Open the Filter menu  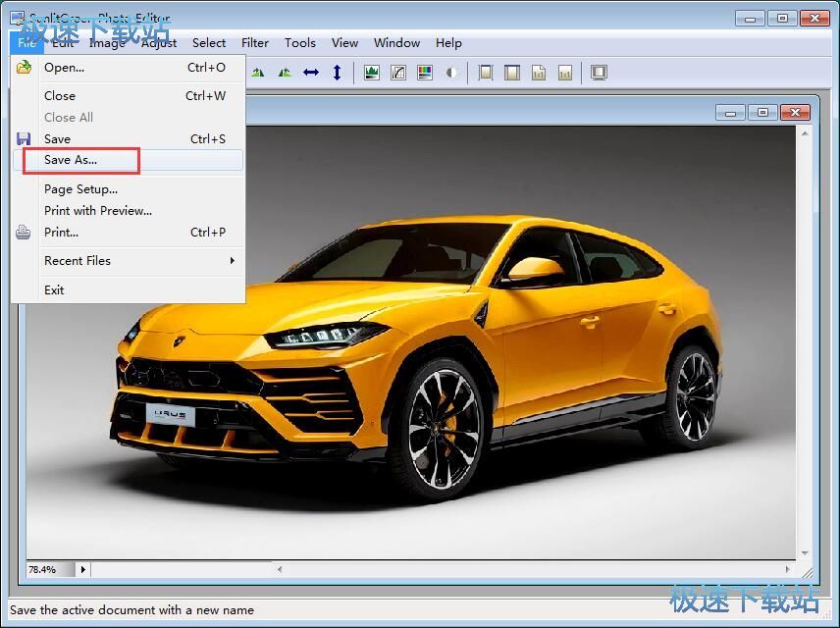(255, 43)
